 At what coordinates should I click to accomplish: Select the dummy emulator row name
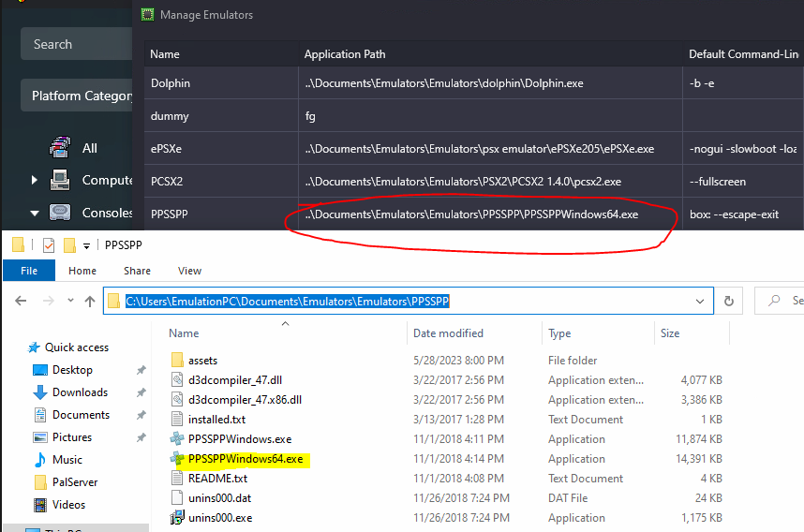170,116
